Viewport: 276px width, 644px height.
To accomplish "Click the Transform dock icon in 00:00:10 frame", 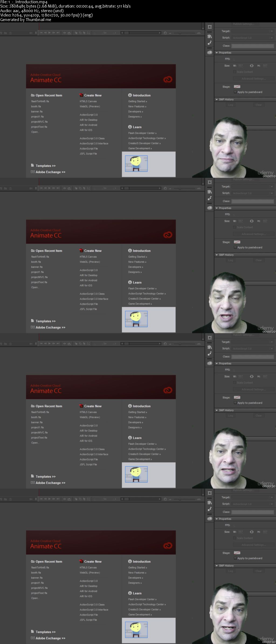I will pos(210,27).
